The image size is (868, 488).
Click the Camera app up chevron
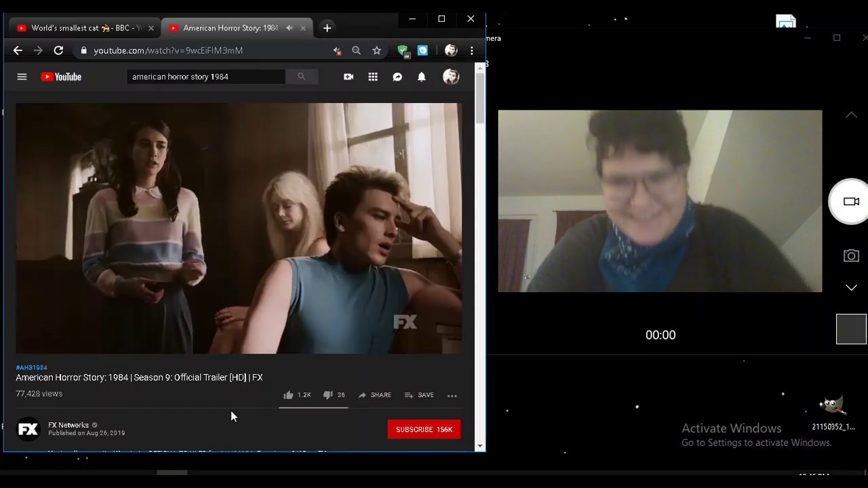[851, 115]
